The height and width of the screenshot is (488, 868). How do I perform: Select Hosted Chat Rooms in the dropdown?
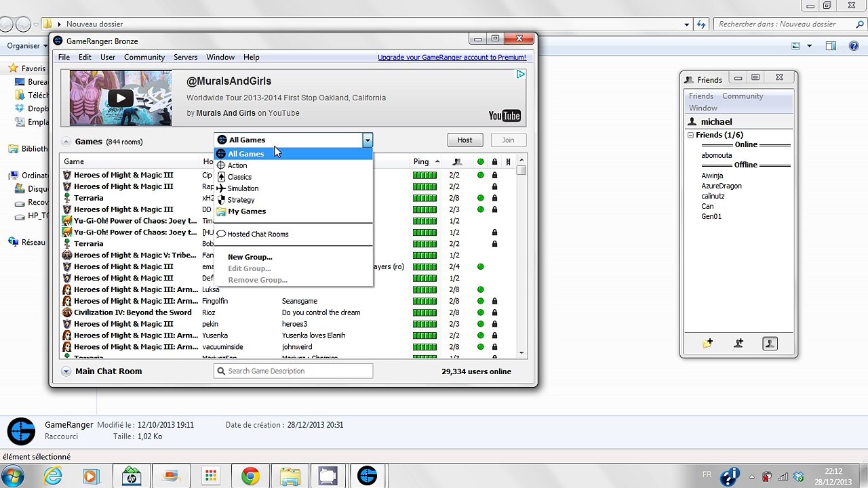tap(294, 234)
